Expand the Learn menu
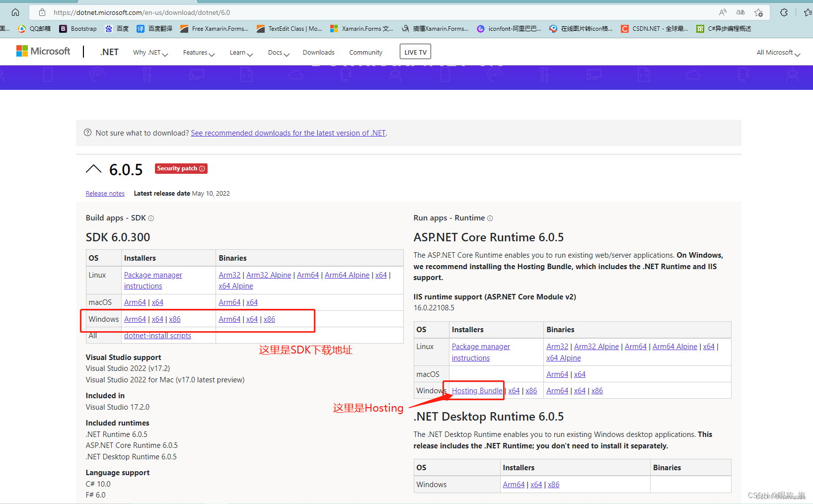 [241, 53]
